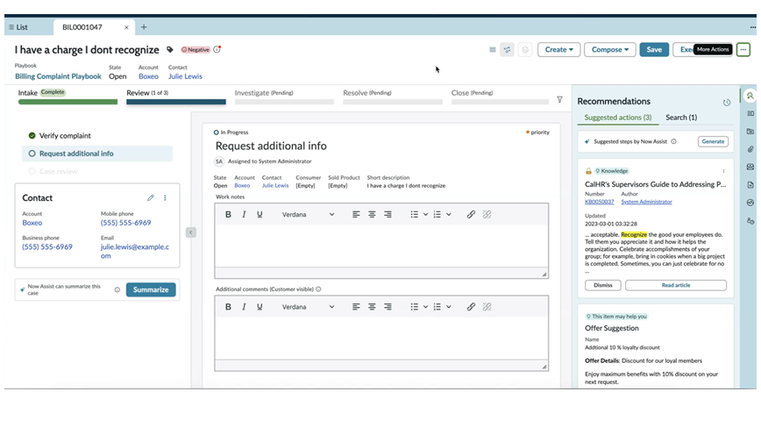Click Italic in the Work notes toolbar

244,214
